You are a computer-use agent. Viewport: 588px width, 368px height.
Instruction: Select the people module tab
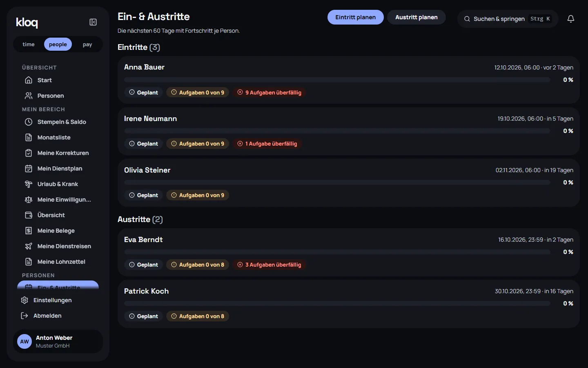pos(58,44)
